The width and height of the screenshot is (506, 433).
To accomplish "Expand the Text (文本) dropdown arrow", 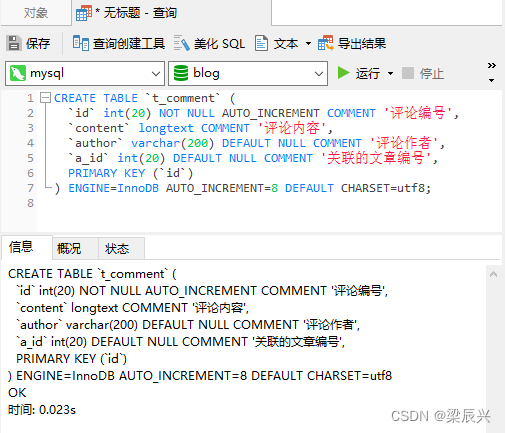I will (x=308, y=43).
